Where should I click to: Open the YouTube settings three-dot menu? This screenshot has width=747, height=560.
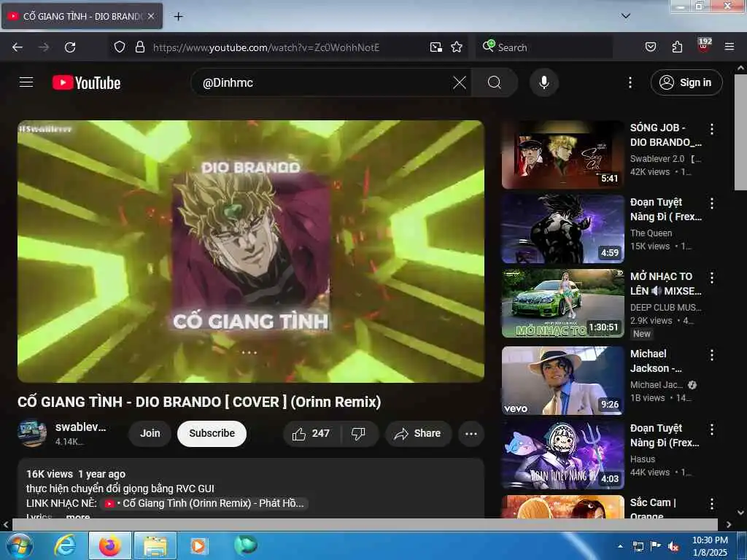point(630,82)
